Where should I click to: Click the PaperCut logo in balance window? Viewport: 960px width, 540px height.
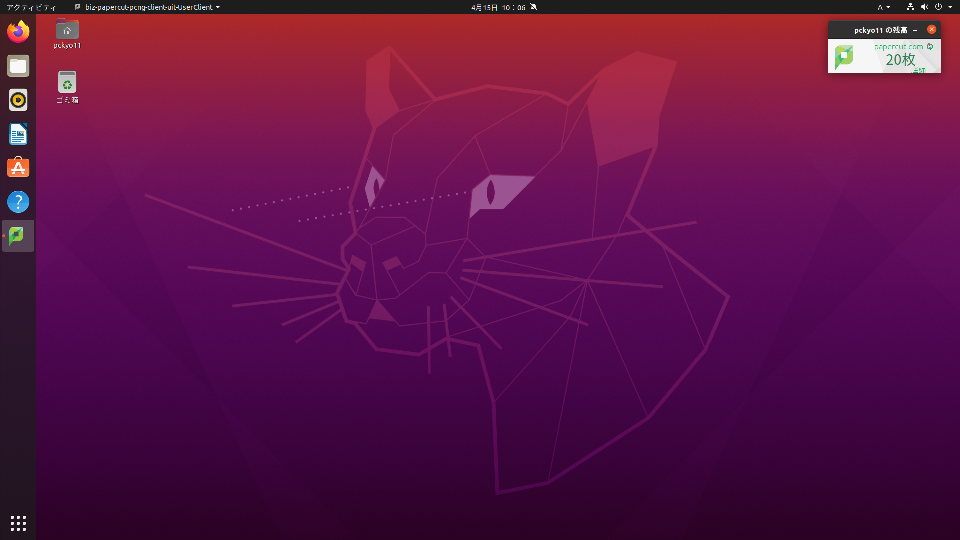coord(844,57)
